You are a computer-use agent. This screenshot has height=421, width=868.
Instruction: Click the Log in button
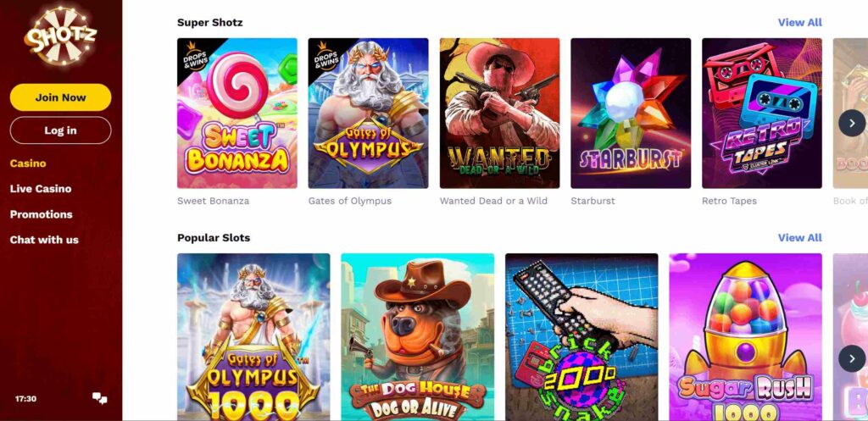tap(60, 130)
